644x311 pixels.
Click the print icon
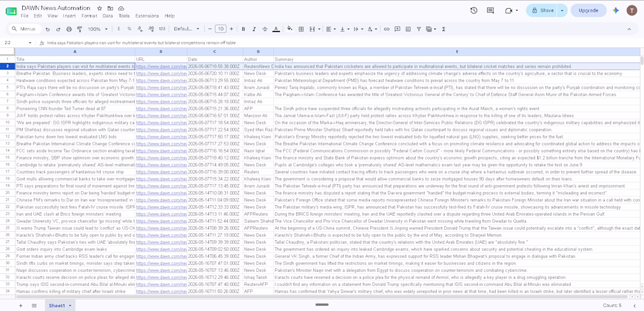(69, 29)
